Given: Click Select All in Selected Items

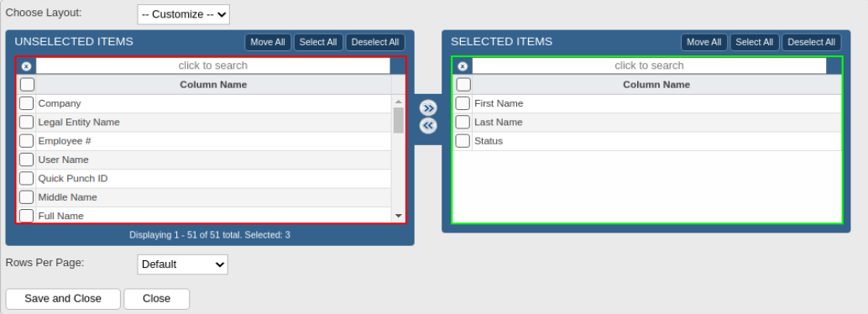Looking at the screenshot, I should [x=755, y=42].
